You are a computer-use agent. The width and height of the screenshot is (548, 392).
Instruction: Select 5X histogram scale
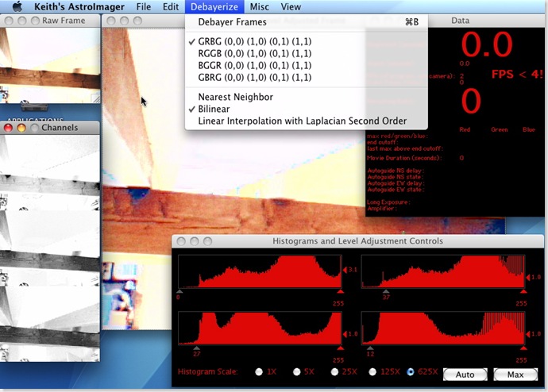click(x=297, y=372)
